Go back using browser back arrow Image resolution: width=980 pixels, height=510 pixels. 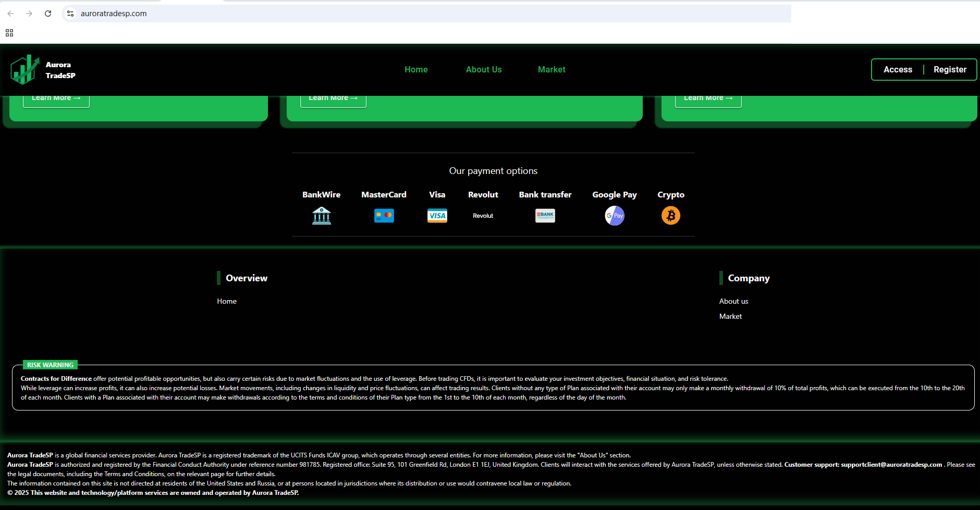point(10,14)
